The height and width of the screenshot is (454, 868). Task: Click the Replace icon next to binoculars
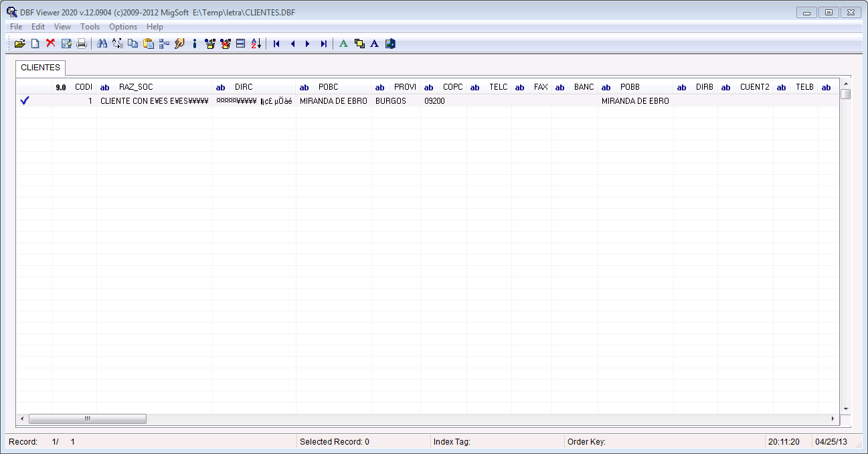(x=118, y=44)
